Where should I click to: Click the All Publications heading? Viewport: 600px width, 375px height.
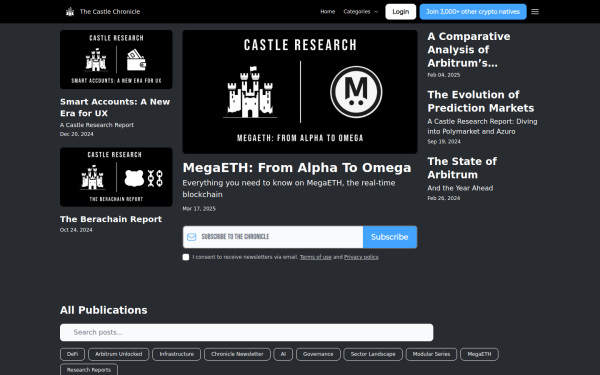pyautogui.click(x=104, y=310)
